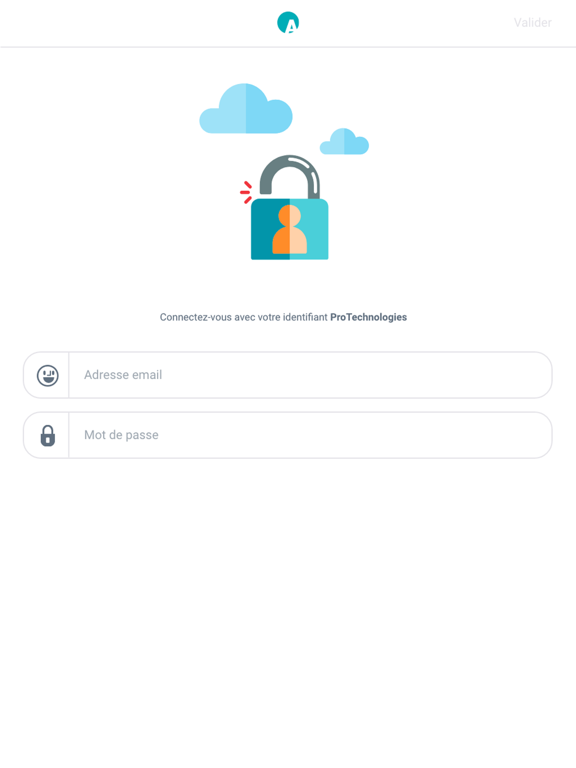The width and height of the screenshot is (576, 768).
Task: Click the empty white area below password field
Action: tap(288, 612)
